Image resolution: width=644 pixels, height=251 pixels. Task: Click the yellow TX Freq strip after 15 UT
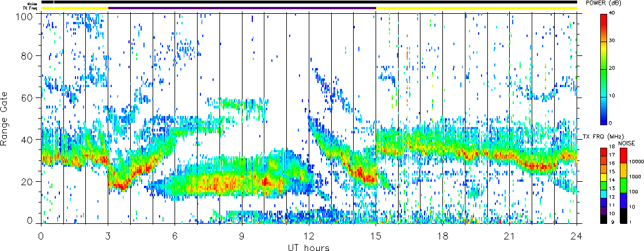click(x=476, y=8)
